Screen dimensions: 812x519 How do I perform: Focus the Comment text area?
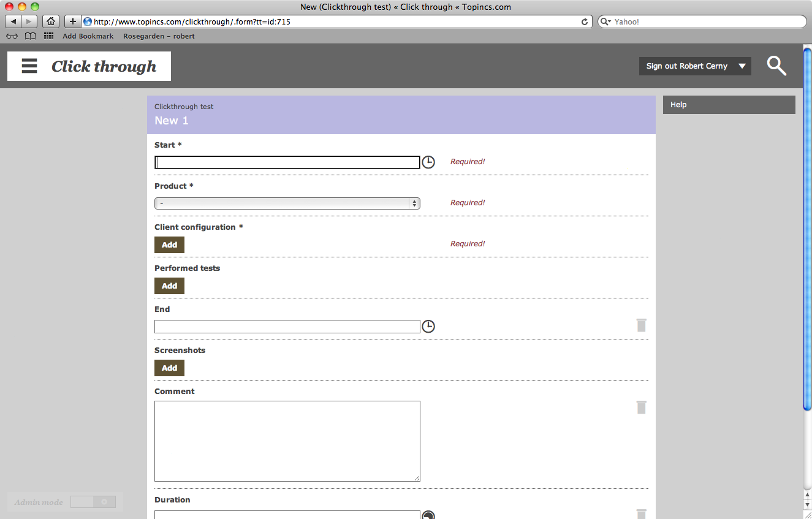[287, 441]
